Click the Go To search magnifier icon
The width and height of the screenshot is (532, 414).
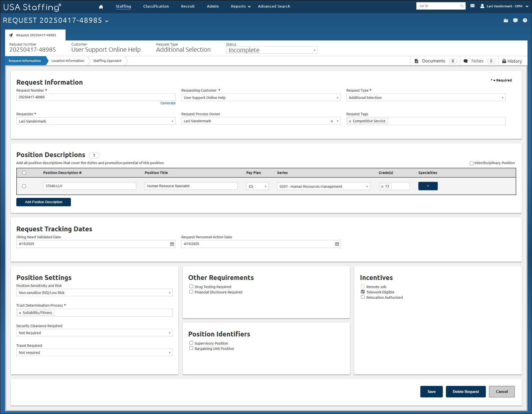(462, 6)
